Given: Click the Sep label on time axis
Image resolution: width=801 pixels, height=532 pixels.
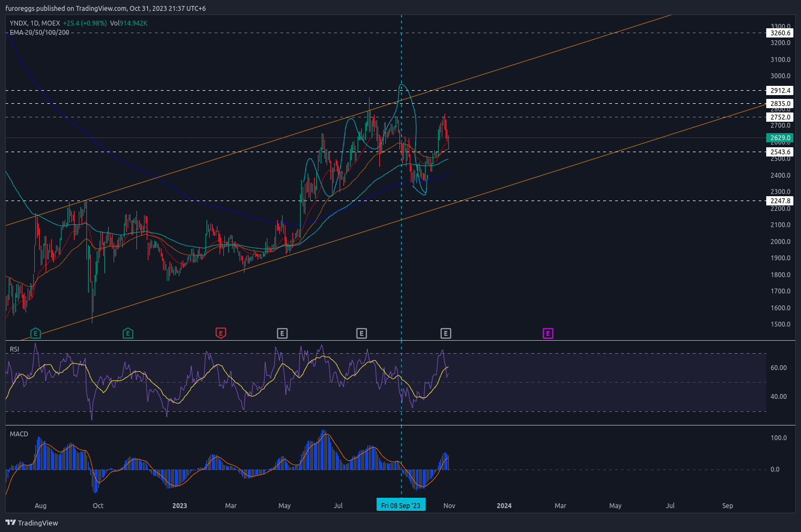Looking at the screenshot, I should [x=728, y=506].
